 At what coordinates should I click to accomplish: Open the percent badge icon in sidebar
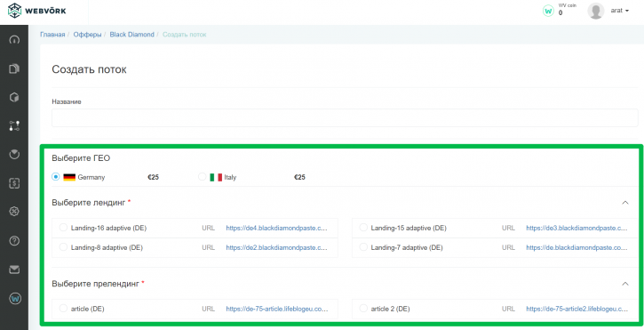[14, 212]
